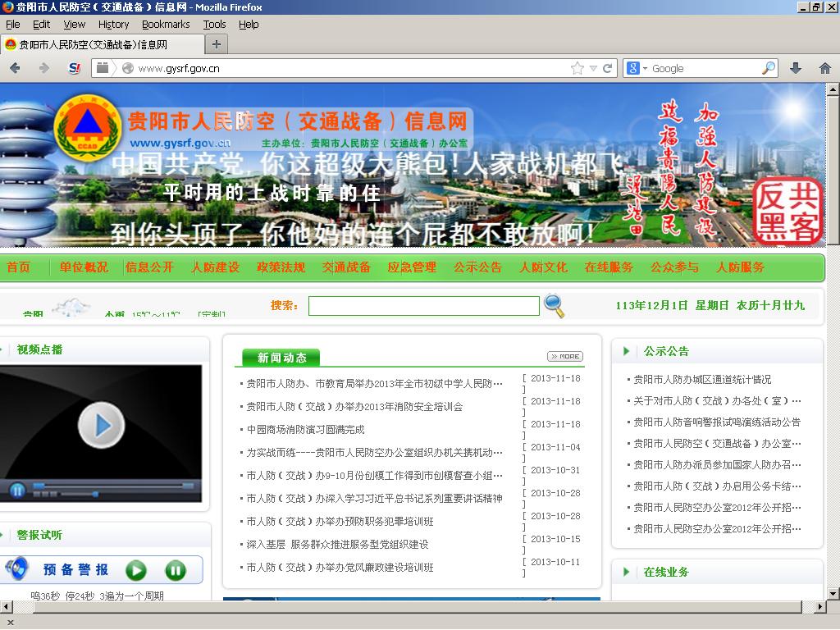Open the Google search engine selector dropdown
This screenshot has height=630, width=840.
(637, 68)
